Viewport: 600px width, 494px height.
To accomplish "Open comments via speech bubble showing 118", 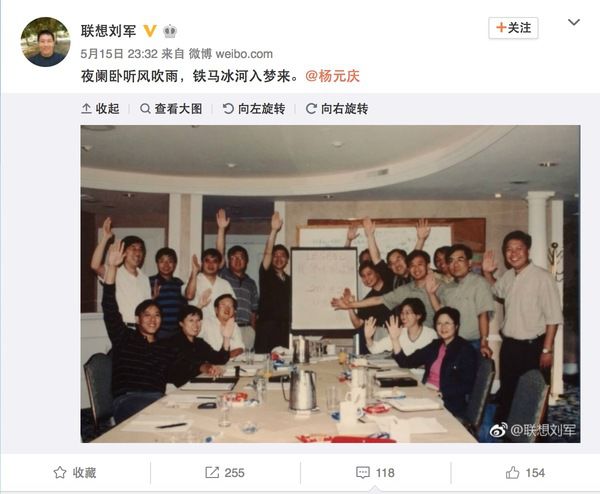I will coord(375,473).
